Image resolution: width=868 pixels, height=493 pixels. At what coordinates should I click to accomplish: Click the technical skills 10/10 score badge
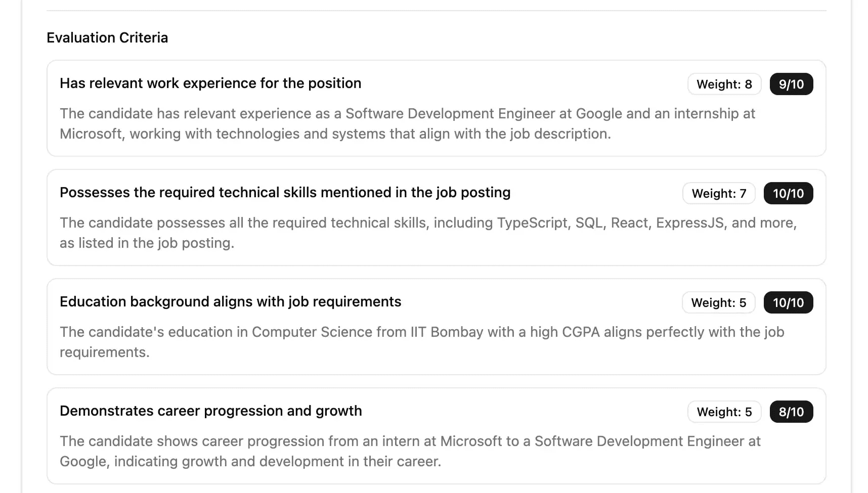coord(788,194)
